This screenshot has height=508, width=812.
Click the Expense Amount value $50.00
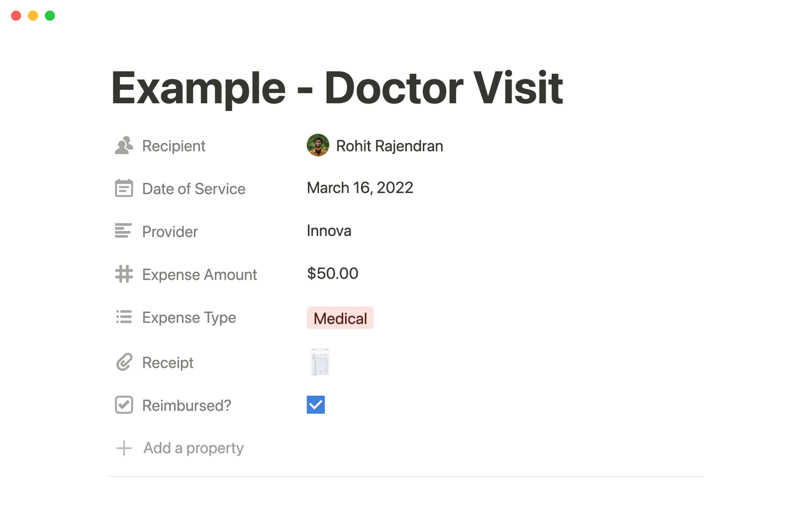332,273
